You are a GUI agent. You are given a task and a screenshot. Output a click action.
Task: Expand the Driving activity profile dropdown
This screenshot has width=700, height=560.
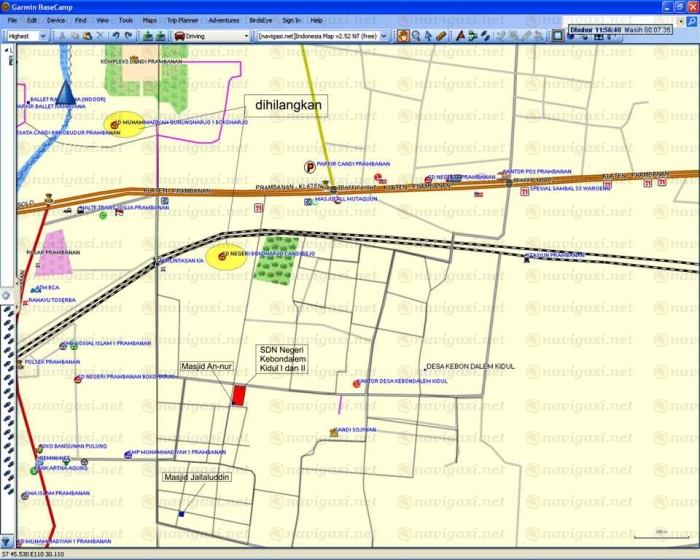pos(246,36)
